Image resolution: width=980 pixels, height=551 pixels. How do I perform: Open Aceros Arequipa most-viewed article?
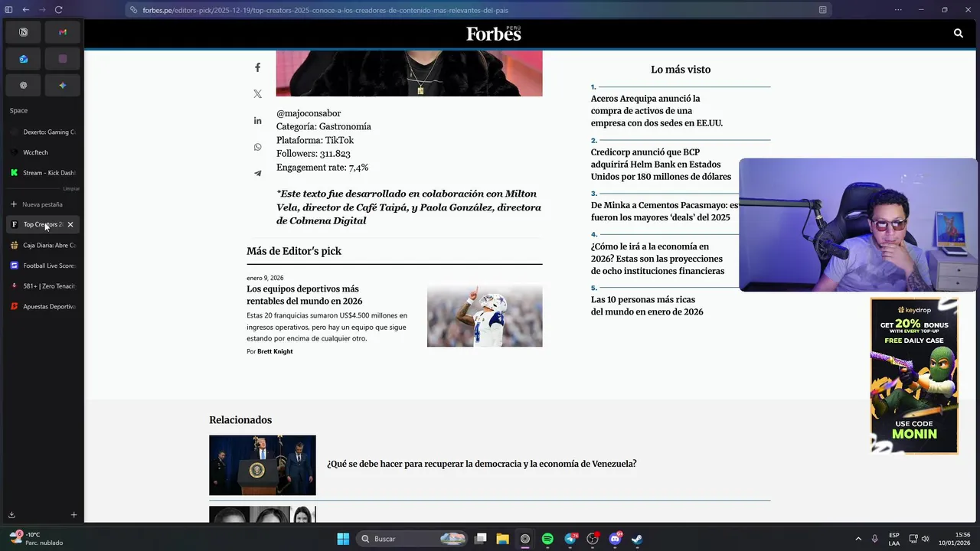pyautogui.click(x=656, y=111)
